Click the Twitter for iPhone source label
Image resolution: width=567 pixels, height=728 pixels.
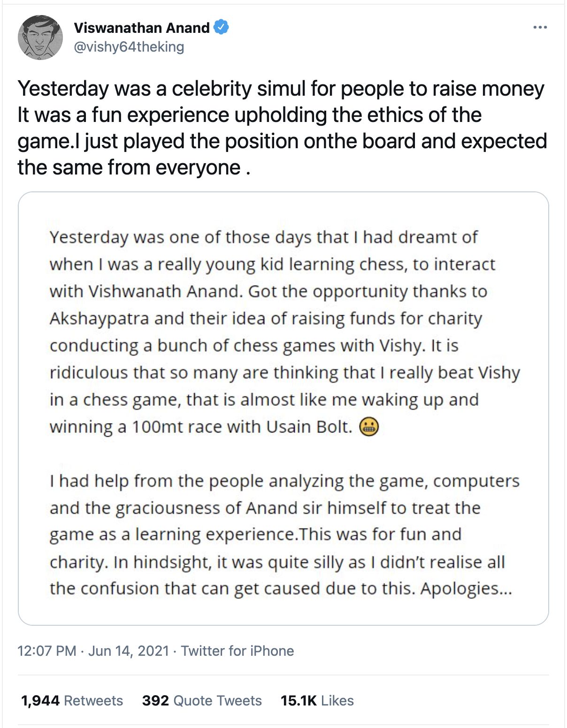pyautogui.click(x=238, y=651)
